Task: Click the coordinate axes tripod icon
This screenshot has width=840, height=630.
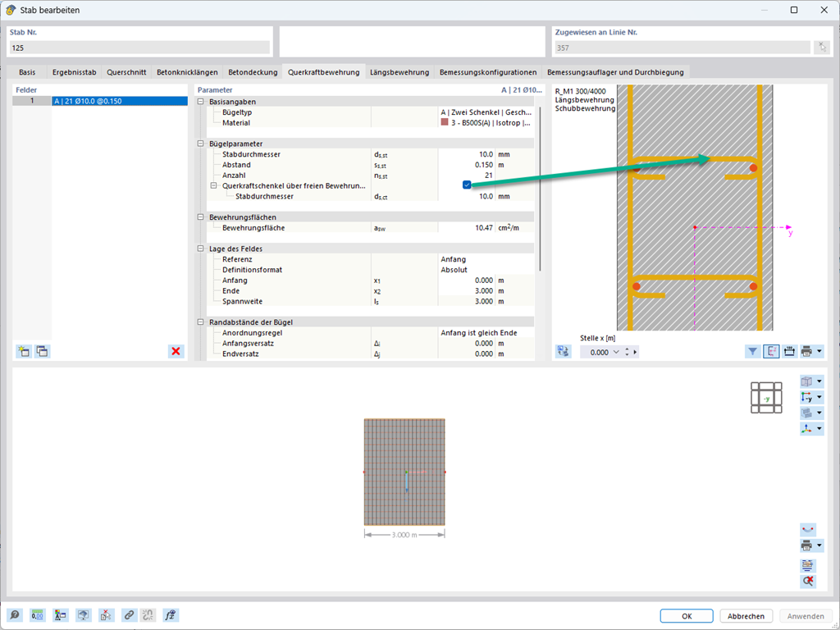Action: [807, 428]
